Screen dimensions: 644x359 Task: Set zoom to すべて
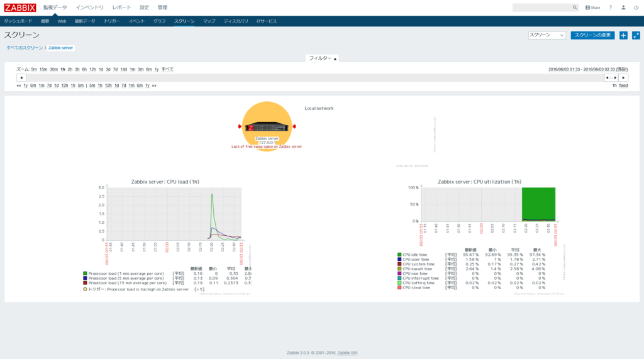click(167, 69)
